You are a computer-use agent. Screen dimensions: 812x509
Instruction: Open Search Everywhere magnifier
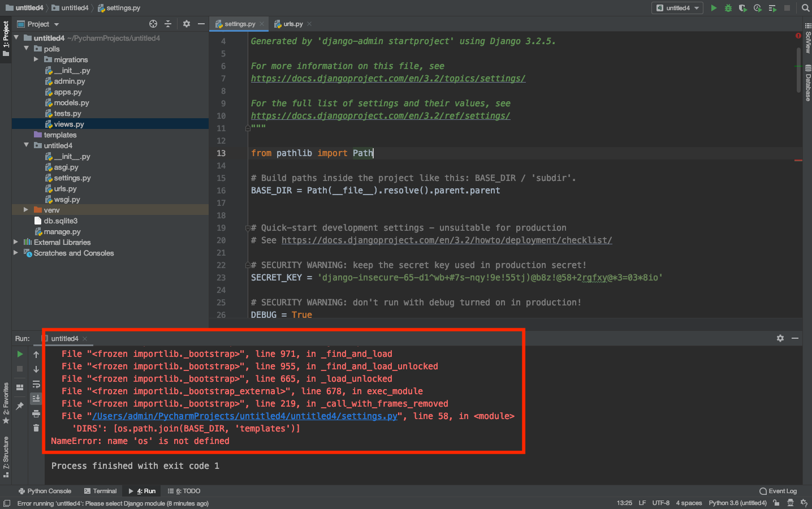(805, 8)
